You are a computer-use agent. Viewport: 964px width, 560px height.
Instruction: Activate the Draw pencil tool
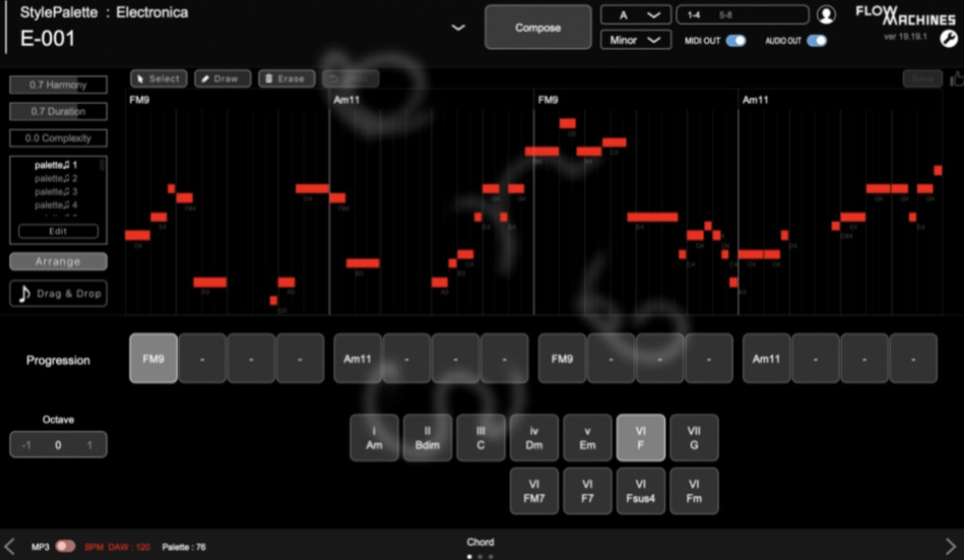(x=222, y=79)
